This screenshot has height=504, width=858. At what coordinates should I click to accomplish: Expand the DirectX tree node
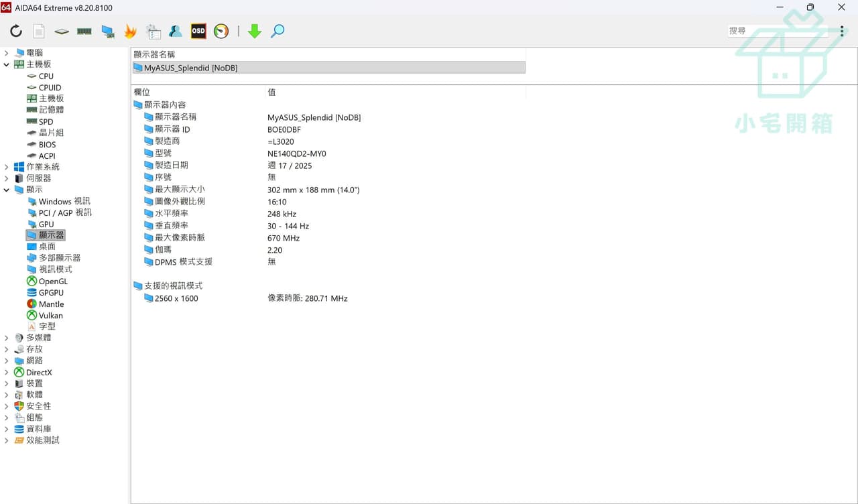[7, 372]
